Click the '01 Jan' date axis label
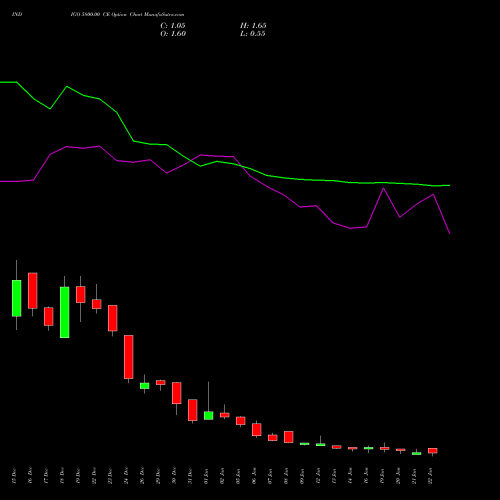This screenshot has width=500, height=500. tap(206, 476)
